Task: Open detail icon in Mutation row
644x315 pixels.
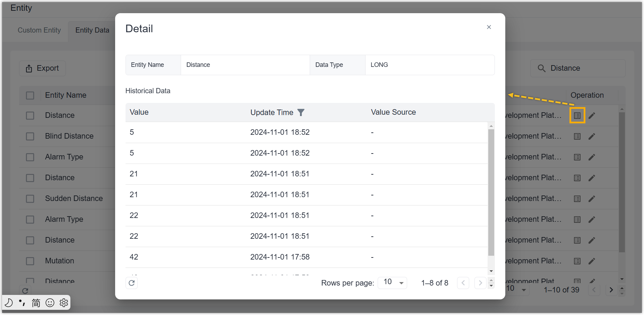Action: click(x=577, y=261)
